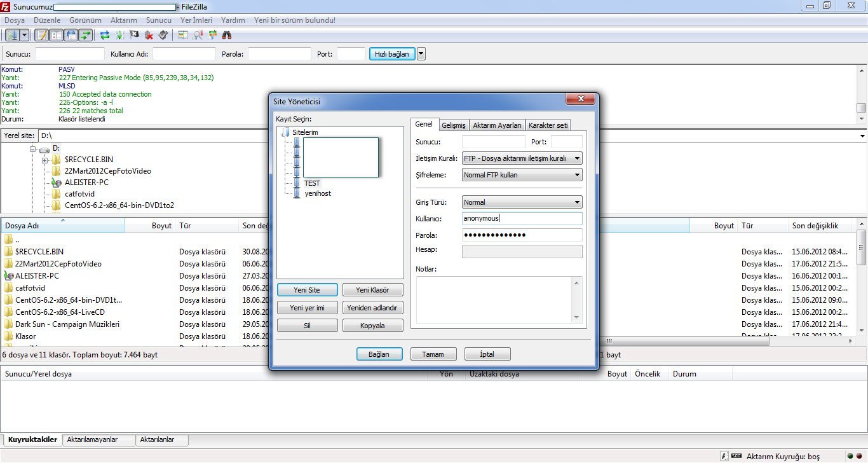Open the Giriş Türü dropdown
Screen dimensions: 868x463
point(522,202)
